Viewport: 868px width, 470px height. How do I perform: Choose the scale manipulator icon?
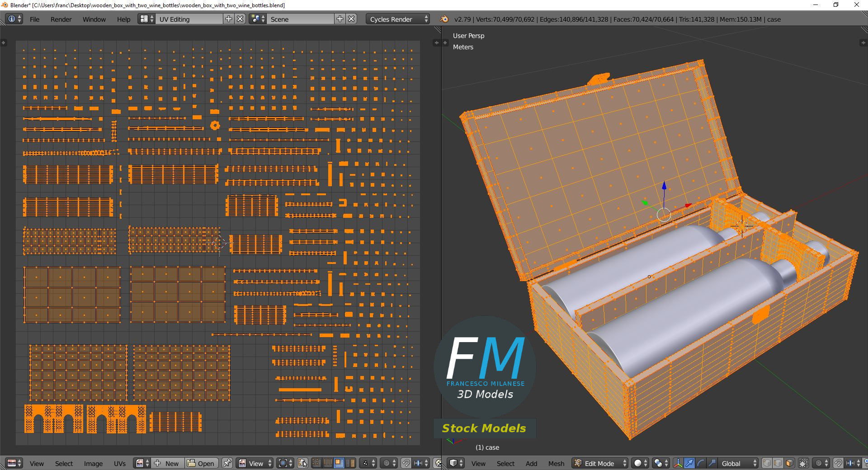(712, 463)
